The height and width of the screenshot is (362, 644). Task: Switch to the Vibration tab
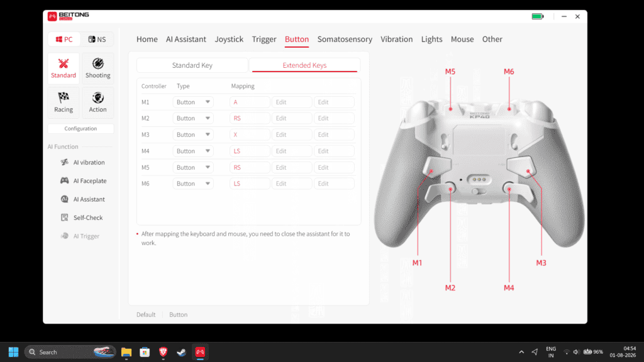tap(396, 40)
